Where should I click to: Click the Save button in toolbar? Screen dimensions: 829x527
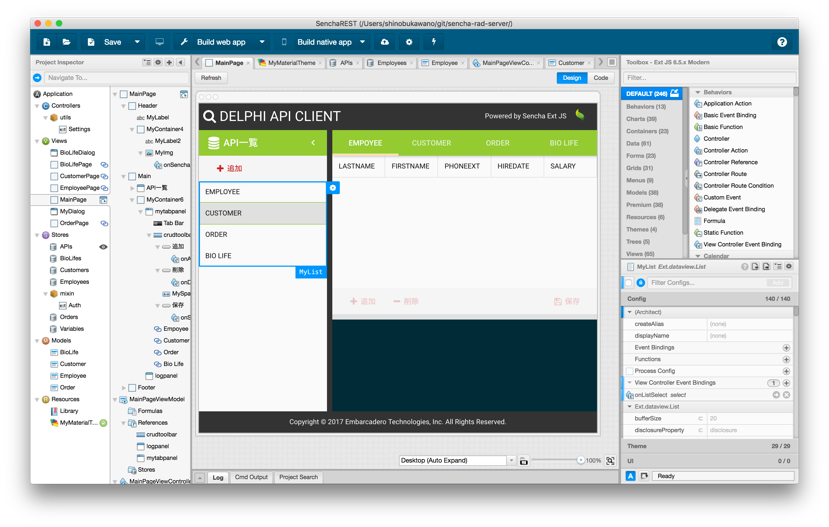coord(105,42)
